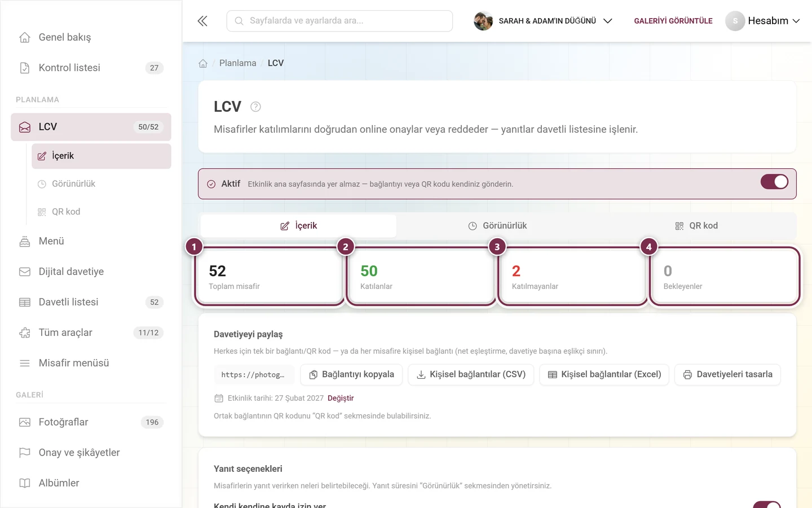Open the Görünürlük sub-item in the sidebar

101,184
